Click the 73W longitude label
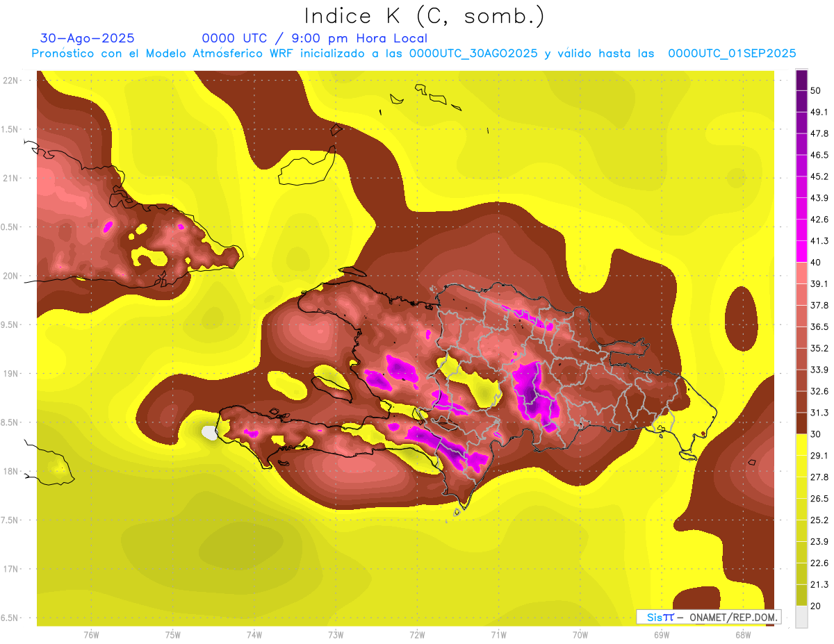Image resolution: width=834 pixels, height=644 pixels. coord(336,635)
